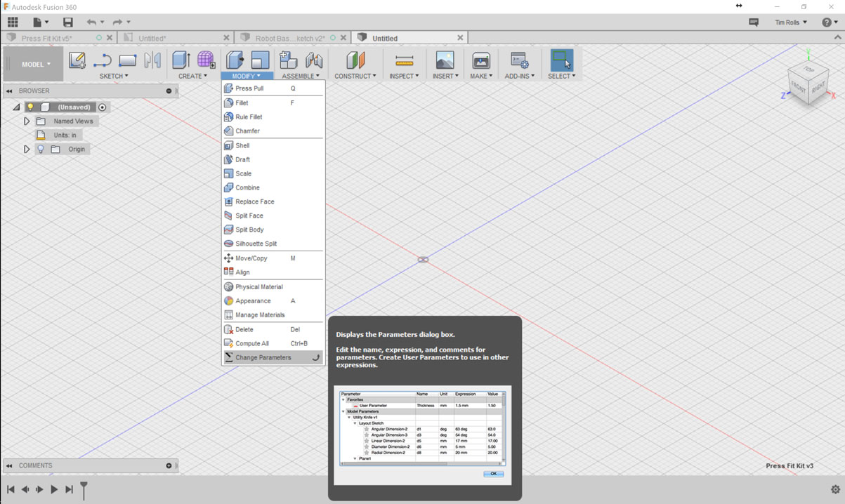Select the Create Form tool icon
Image resolution: width=845 pixels, height=504 pixels.
click(206, 60)
